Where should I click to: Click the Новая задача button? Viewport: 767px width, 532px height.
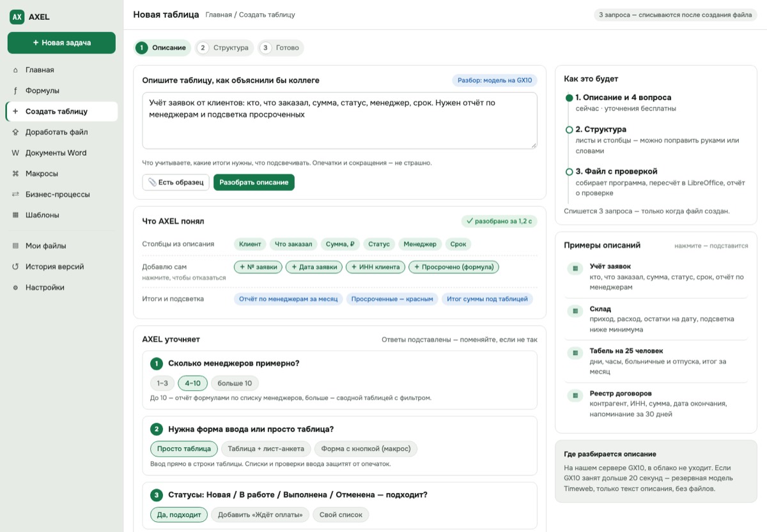[61, 43]
